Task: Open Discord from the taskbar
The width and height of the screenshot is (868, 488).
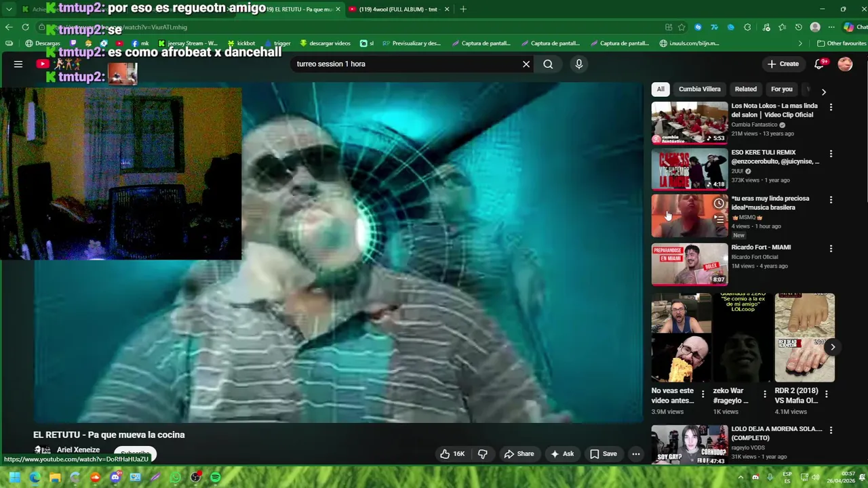Action: 115,477
